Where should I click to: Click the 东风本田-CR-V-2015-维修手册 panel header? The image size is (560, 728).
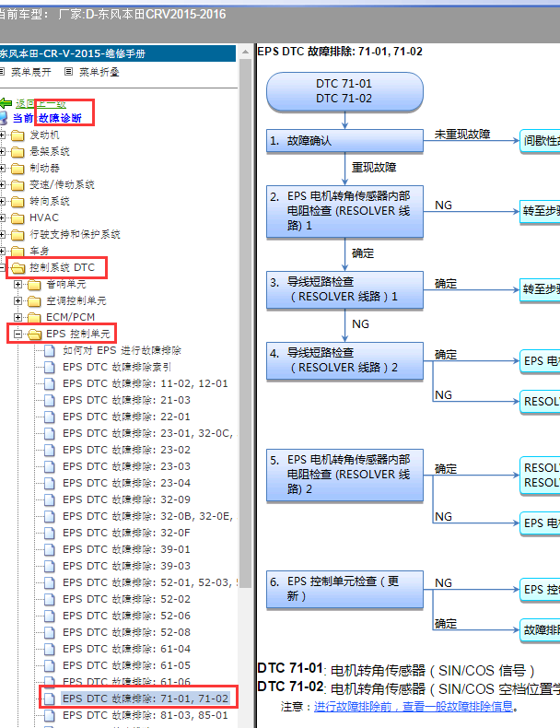tap(118, 53)
